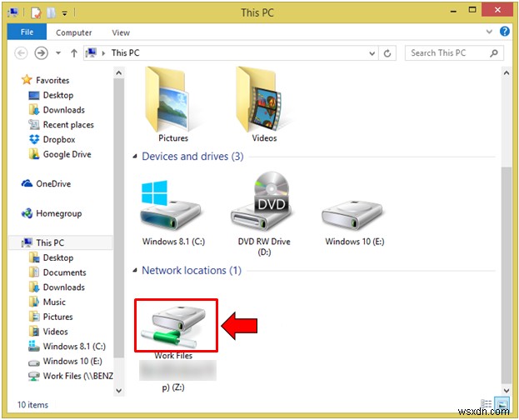Collapse the Network locations group
Screen dimensions: 519x420
(x=135, y=271)
